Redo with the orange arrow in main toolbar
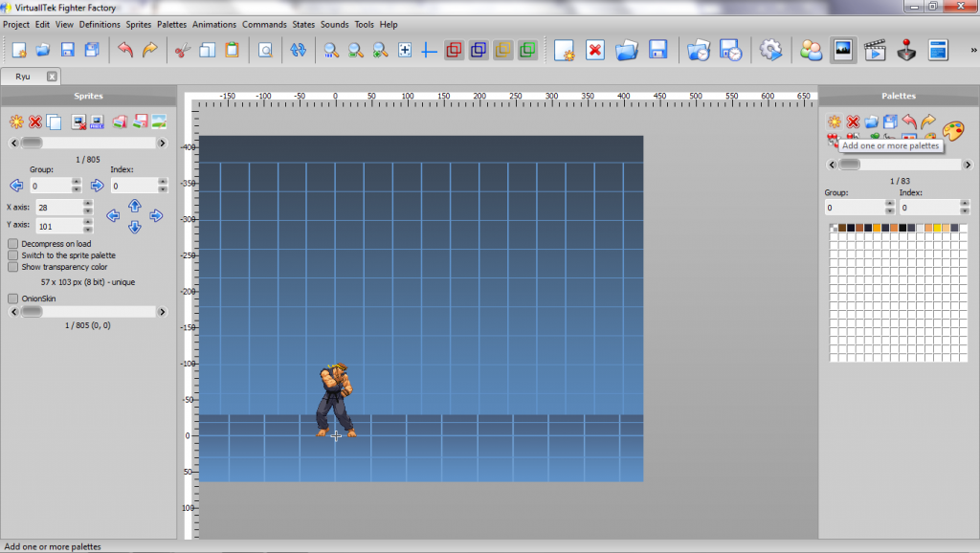The height and width of the screenshot is (553, 980). (x=150, y=50)
